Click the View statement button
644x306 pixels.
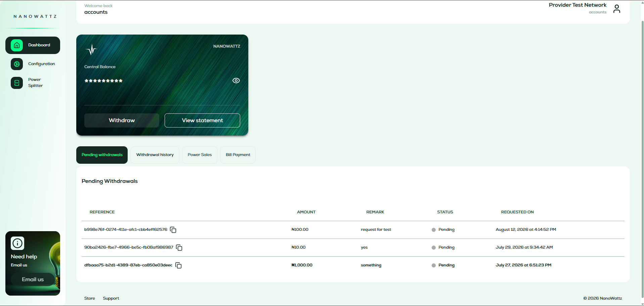click(202, 120)
